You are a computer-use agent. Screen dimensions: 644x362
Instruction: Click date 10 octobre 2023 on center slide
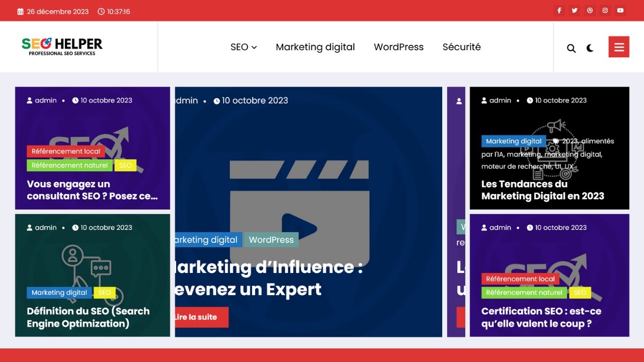pos(251,101)
